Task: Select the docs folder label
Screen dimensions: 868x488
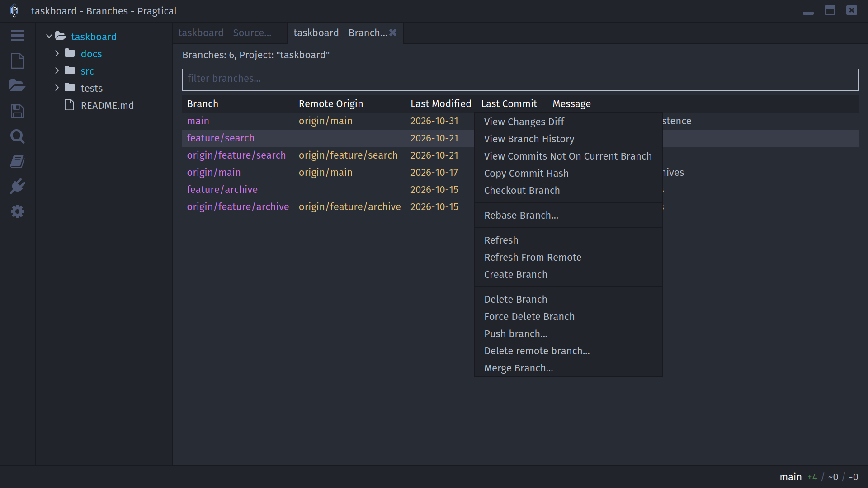Action: point(91,54)
